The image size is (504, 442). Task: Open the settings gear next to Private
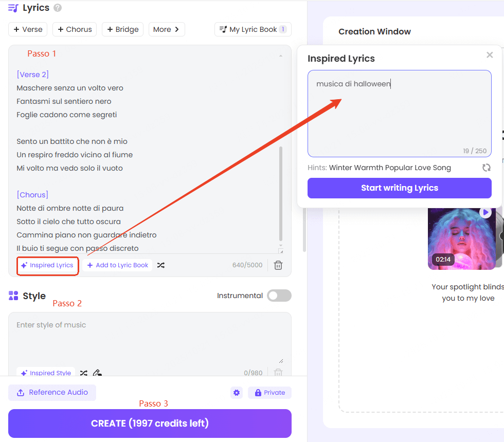point(237,393)
